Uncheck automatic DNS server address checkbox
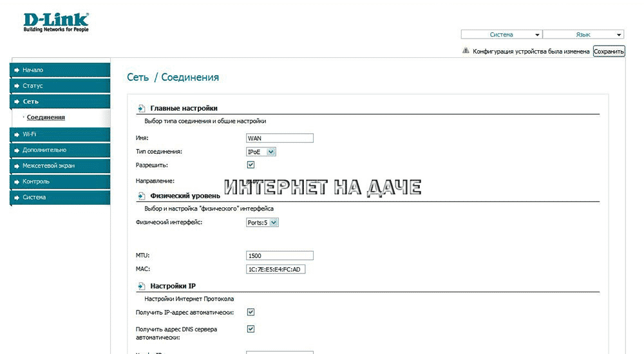 point(251,329)
